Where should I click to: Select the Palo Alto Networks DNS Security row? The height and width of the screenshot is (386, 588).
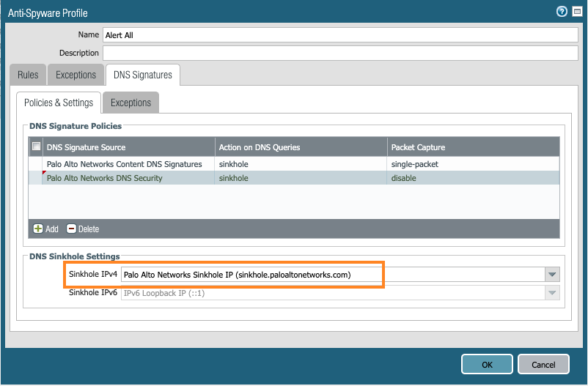point(104,178)
